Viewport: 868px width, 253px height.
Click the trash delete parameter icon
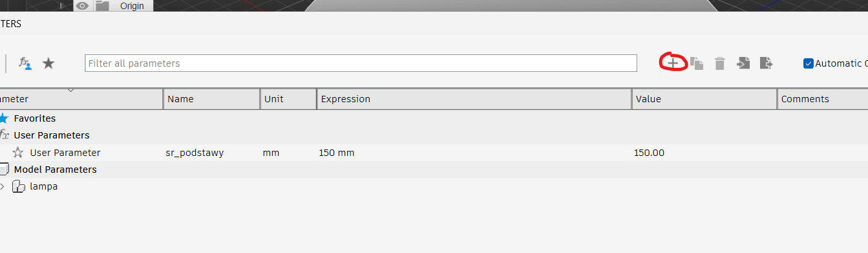tap(720, 63)
